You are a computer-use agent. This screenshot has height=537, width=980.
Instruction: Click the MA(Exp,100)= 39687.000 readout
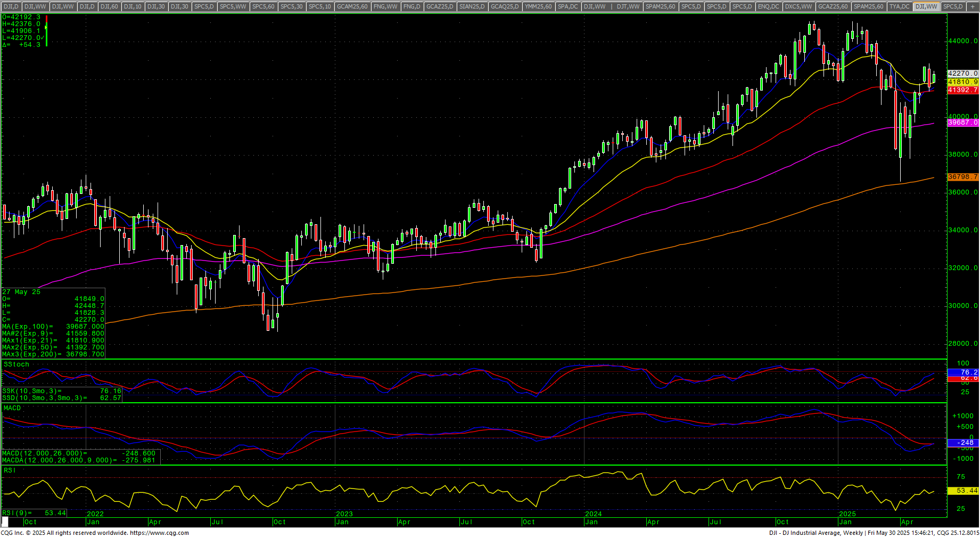pos(53,327)
